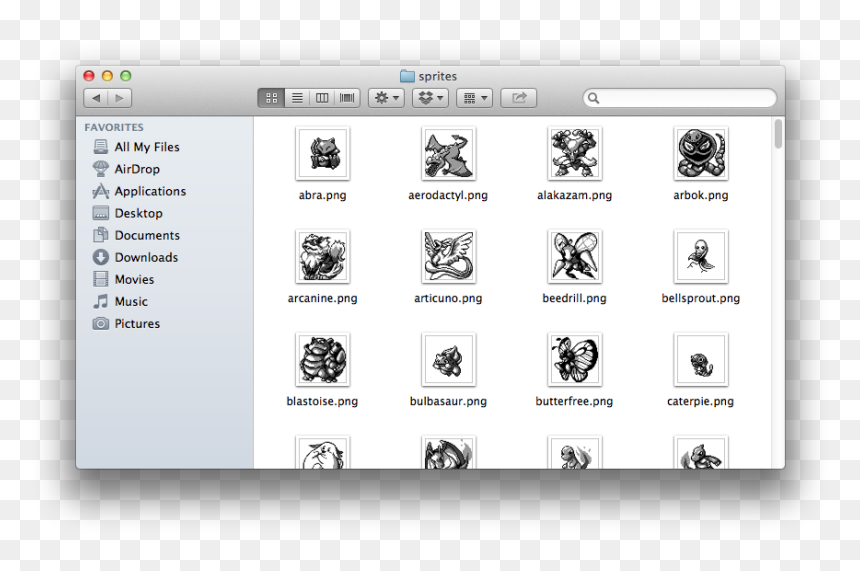Open the item arrangement dropdown
860x571 pixels.
474,98
